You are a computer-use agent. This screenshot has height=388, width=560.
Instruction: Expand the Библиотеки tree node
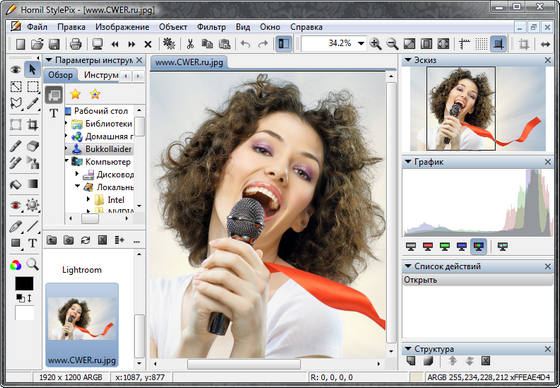pos(66,124)
